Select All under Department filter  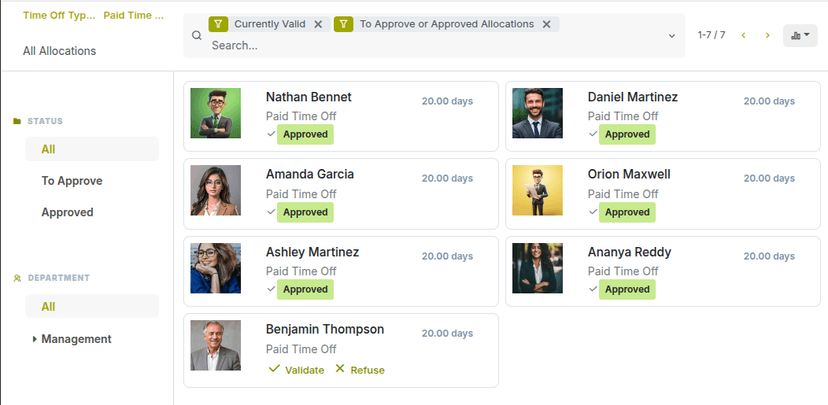pos(48,307)
